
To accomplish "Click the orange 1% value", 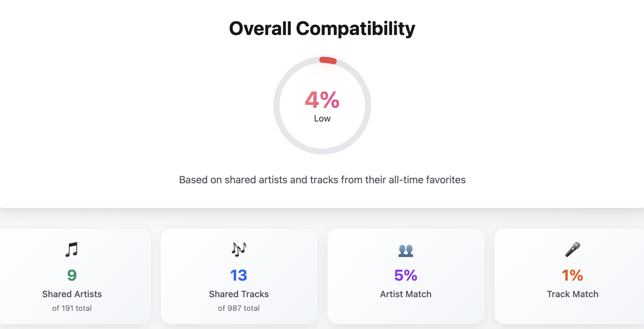I will pos(572,275).
